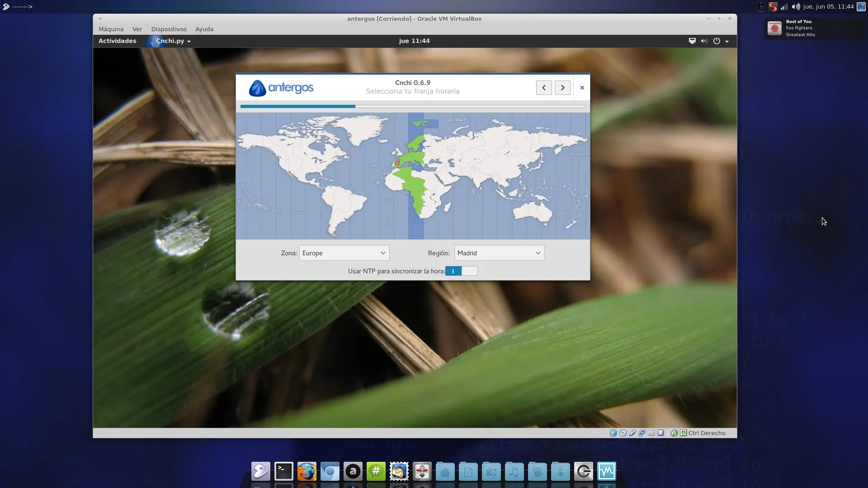Open the Pictures folder from the dock
The width and height of the screenshot is (868, 488).
pyautogui.click(x=491, y=471)
